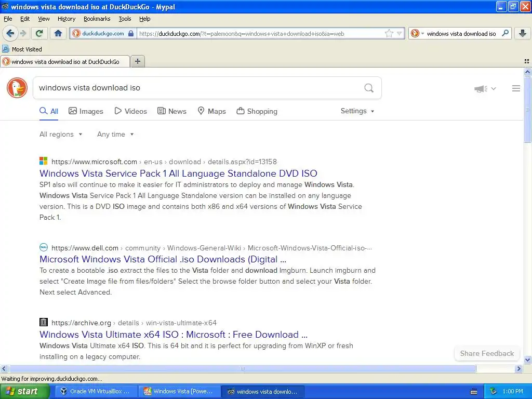Bookmark this page with the star icon

389,33
